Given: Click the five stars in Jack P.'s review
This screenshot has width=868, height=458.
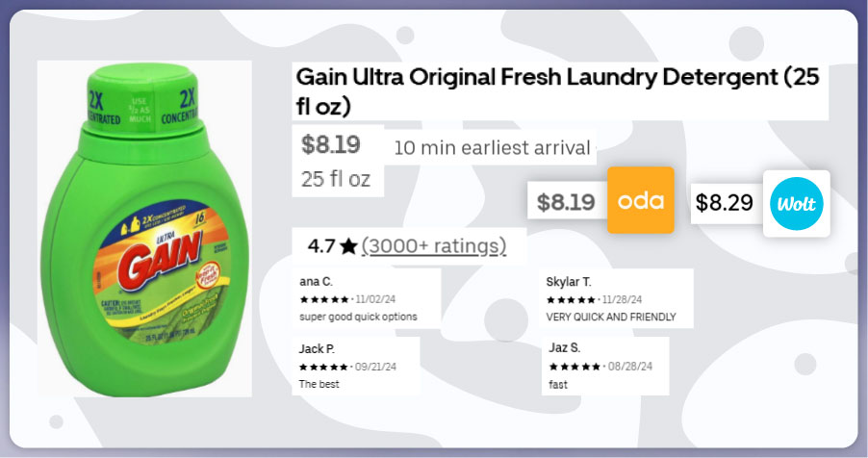Looking at the screenshot, I should [324, 367].
